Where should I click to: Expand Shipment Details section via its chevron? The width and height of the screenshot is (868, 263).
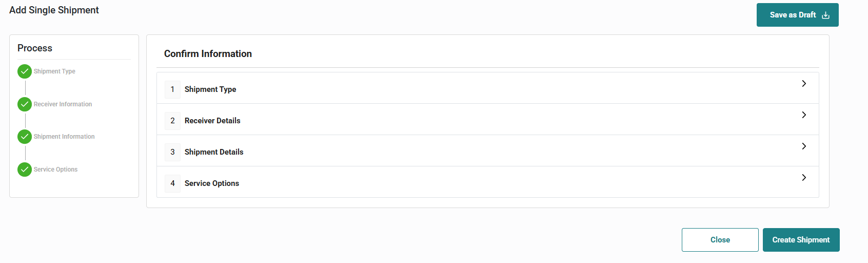point(804,146)
